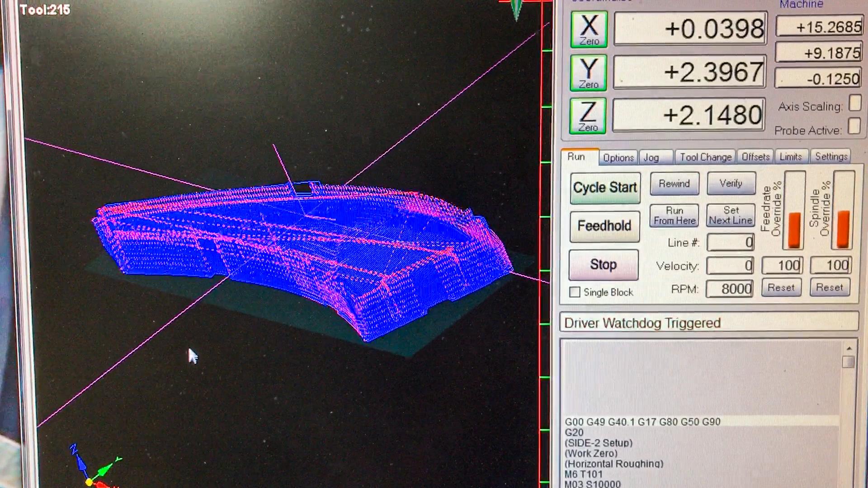
Task: Switch to the Tool Change tab
Action: point(705,157)
